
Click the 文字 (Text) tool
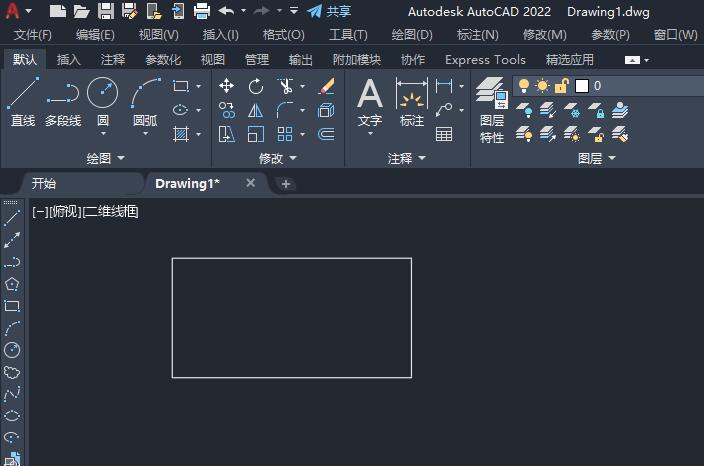[x=370, y=101]
